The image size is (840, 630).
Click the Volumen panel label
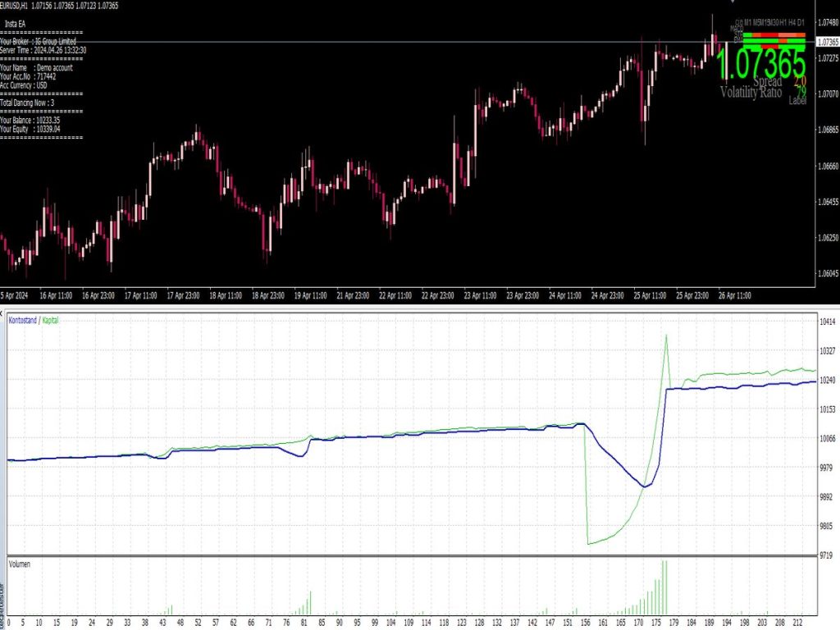(x=18, y=564)
